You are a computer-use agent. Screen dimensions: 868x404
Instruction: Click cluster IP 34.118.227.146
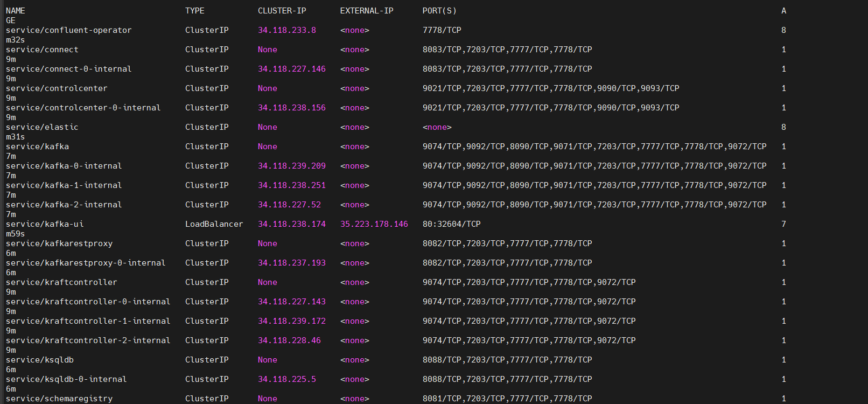point(292,69)
